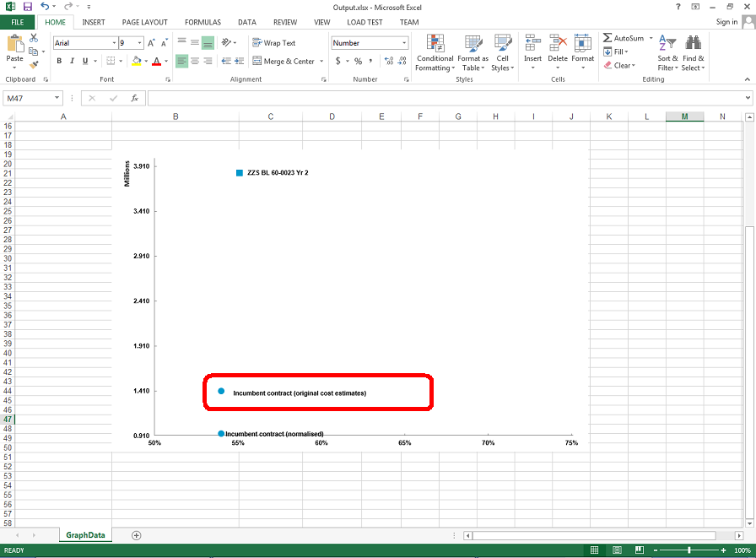Click AutoSum button
Image resolution: width=756 pixels, height=558 pixels.
point(624,38)
